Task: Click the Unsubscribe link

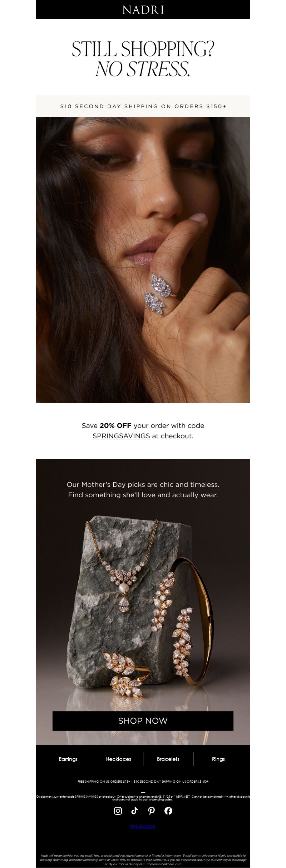Action: point(143,826)
